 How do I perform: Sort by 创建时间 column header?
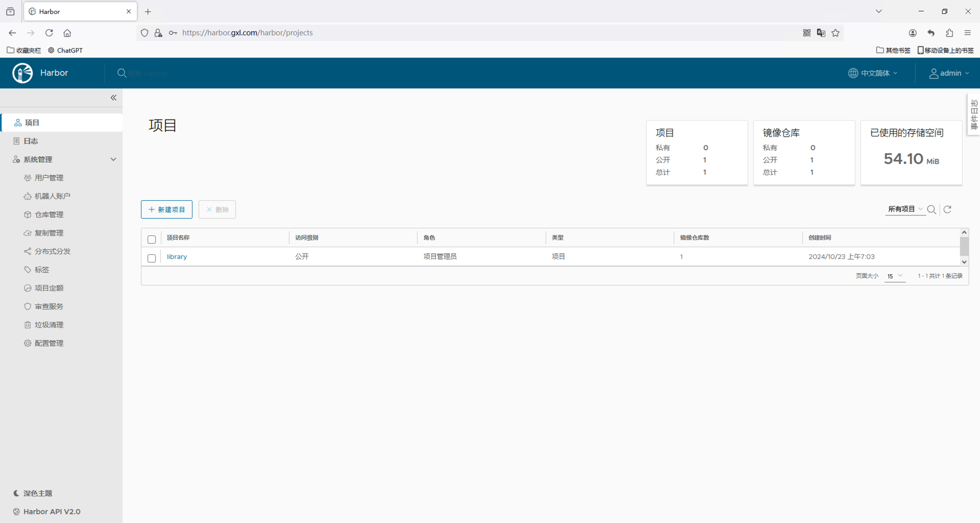820,237
